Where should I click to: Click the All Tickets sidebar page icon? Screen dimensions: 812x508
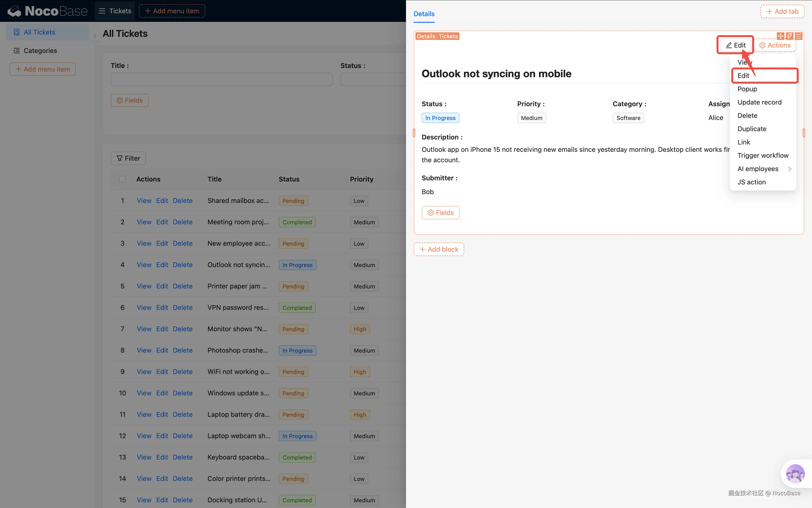click(x=16, y=32)
